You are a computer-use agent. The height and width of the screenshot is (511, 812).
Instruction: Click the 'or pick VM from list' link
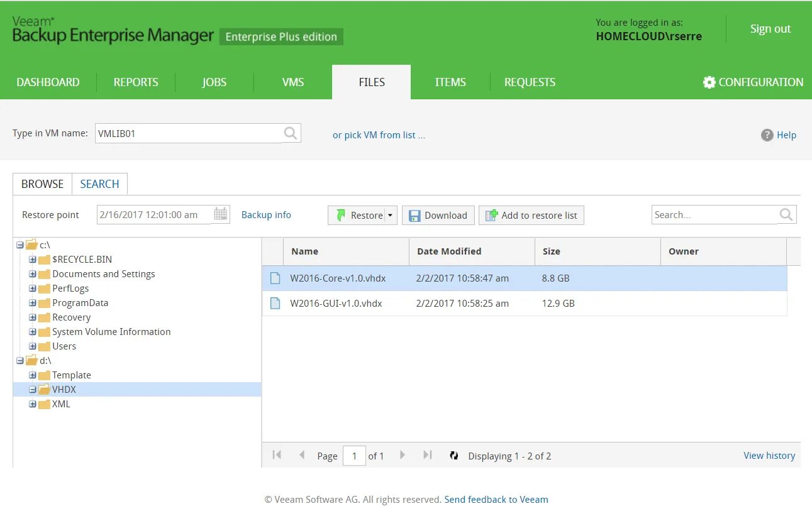[379, 135]
